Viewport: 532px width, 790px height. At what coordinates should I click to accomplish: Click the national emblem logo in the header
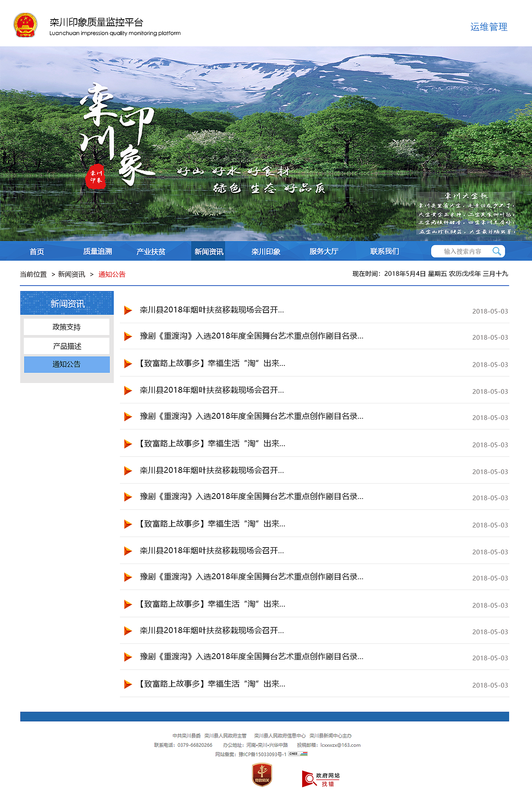(25, 25)
